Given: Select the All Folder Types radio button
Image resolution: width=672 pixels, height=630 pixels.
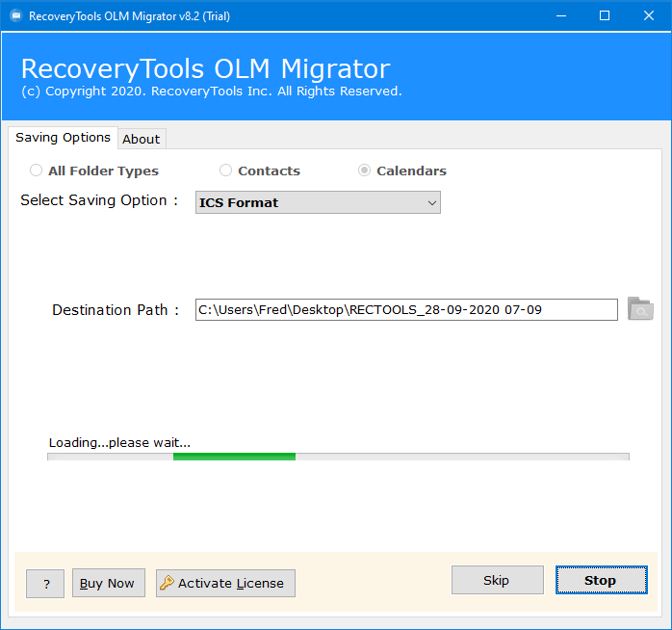Looking at the screenshot, I should coord(36,171).
